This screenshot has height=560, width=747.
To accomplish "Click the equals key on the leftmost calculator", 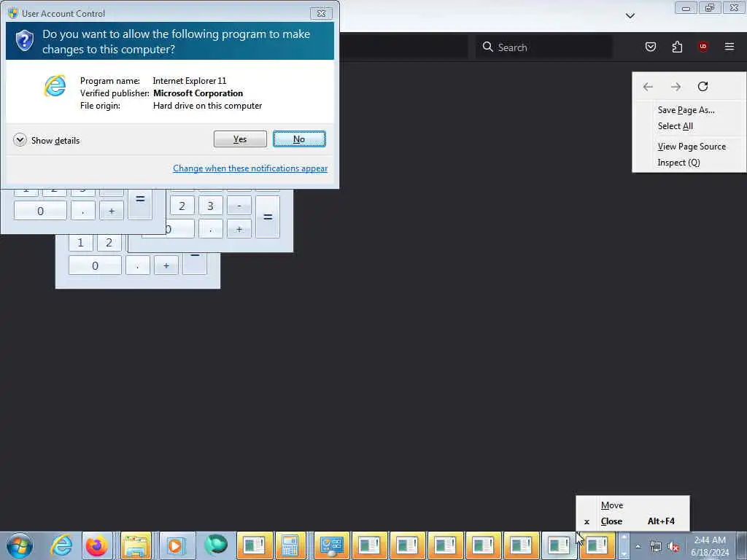I will point(140,203).
